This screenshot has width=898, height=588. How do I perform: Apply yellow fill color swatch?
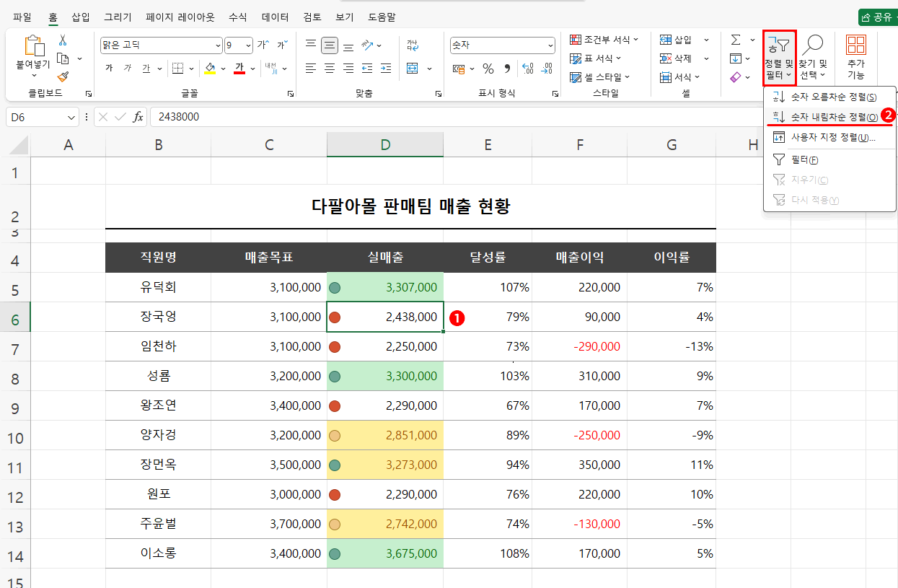point(210,69)
